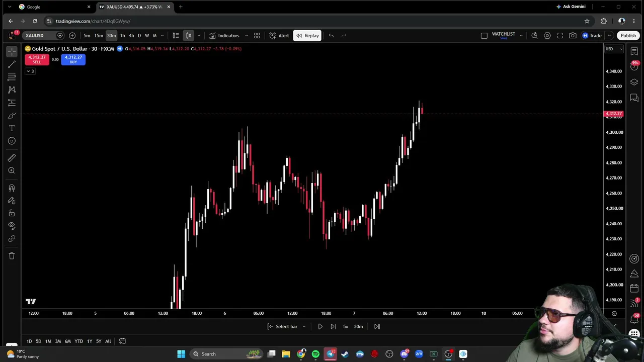644x362 pixels.
Task: Open indicator templates grid
Action: pos(257,36)
